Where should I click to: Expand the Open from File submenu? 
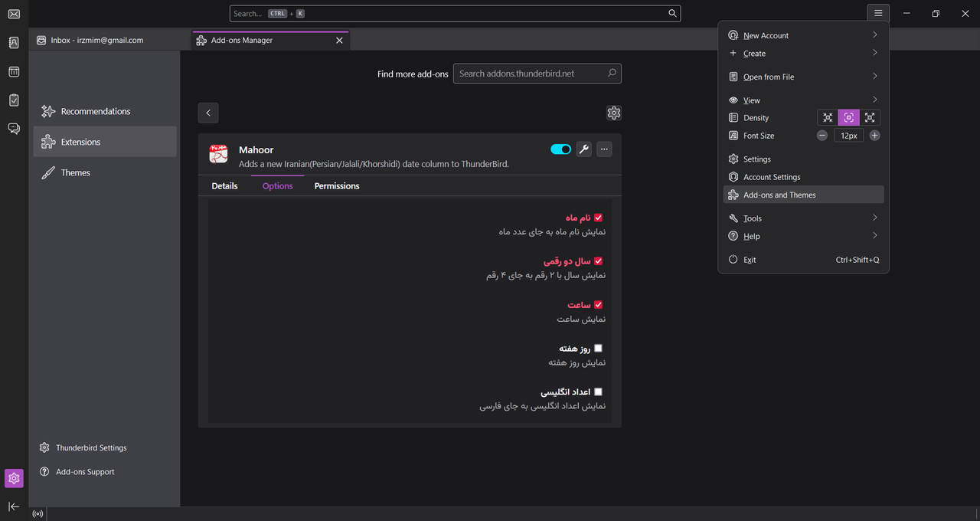point(803,77)
